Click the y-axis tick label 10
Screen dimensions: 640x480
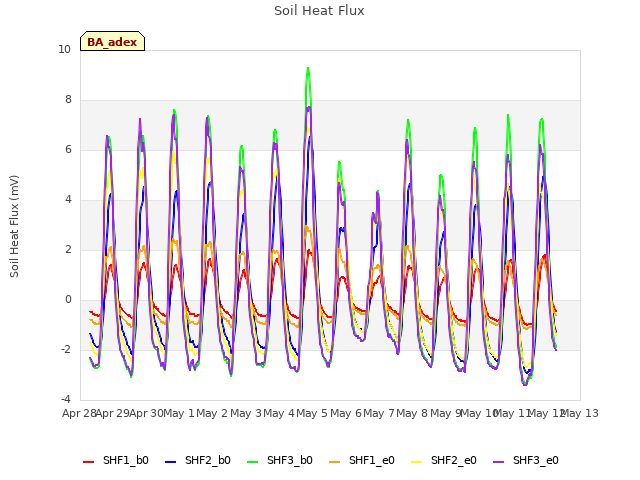[64, 50]
